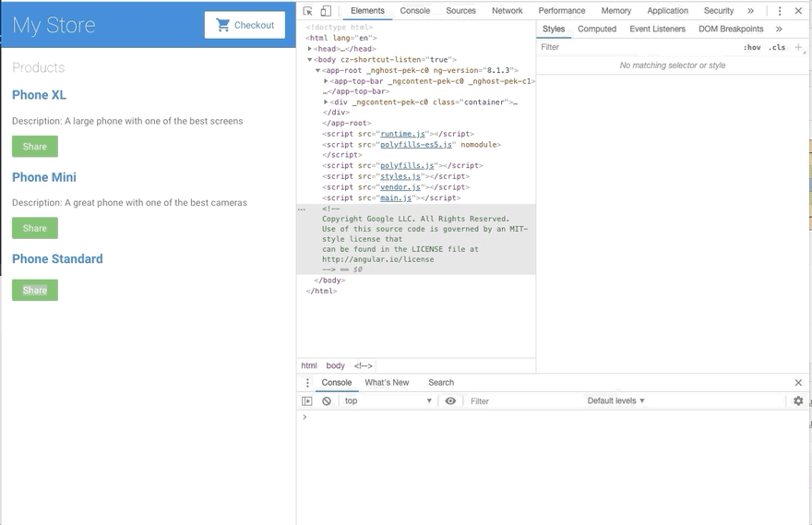Viewport: 812px width, 525px height.
Task: Open polyfills-es5.js script link
Action: click(x=416, y=145)
